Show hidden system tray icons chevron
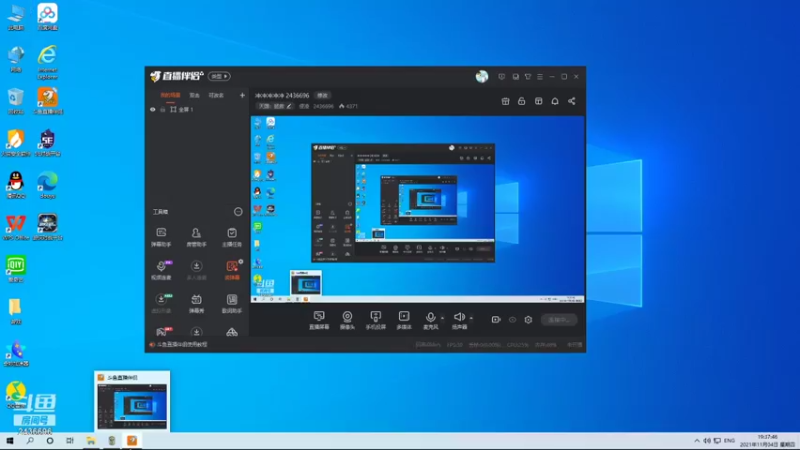Viewport: 800px width, 450px height. pyautogui.click(x=697, y=441)
